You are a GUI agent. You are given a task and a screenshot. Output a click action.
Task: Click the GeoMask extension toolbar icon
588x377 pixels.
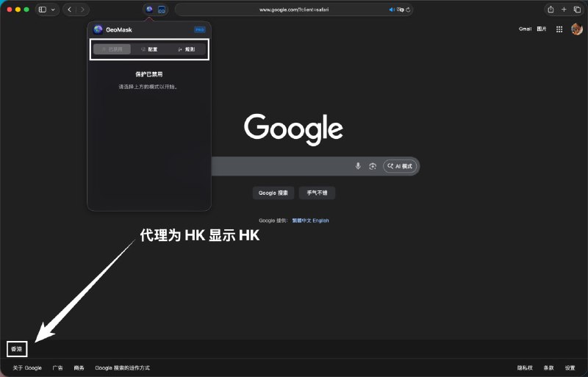point(149,10)
